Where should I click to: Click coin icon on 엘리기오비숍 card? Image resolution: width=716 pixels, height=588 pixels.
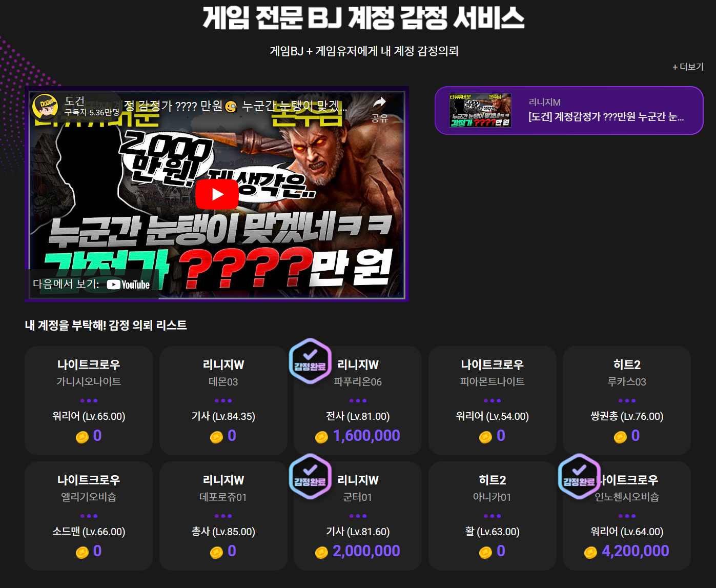[x=82, y=552]
